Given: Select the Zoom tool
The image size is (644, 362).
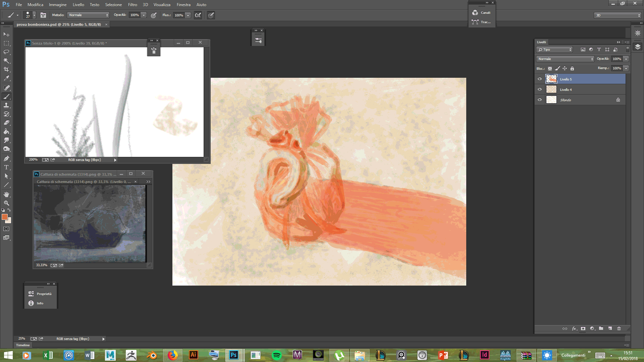Looking at the screenshot, I should [6, 203].
